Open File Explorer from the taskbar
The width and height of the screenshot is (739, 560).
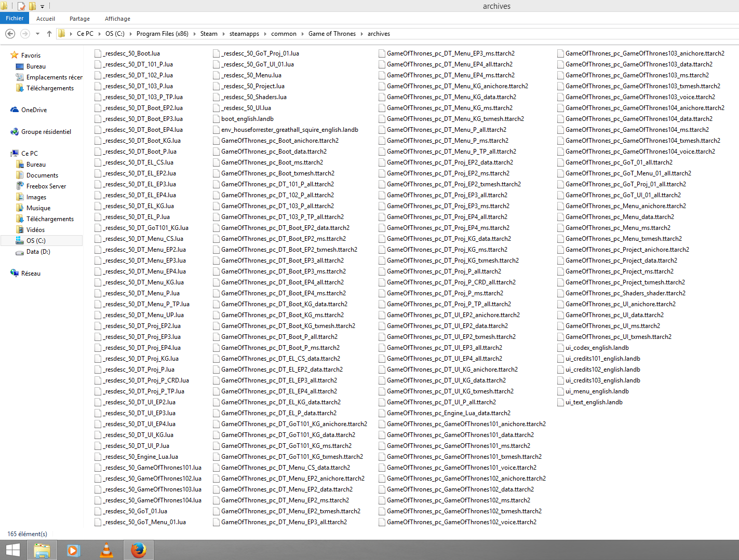tap(42, 550)
